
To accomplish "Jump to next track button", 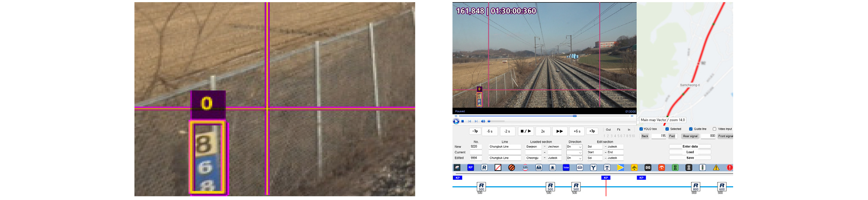I will click(x=476, y=121).
